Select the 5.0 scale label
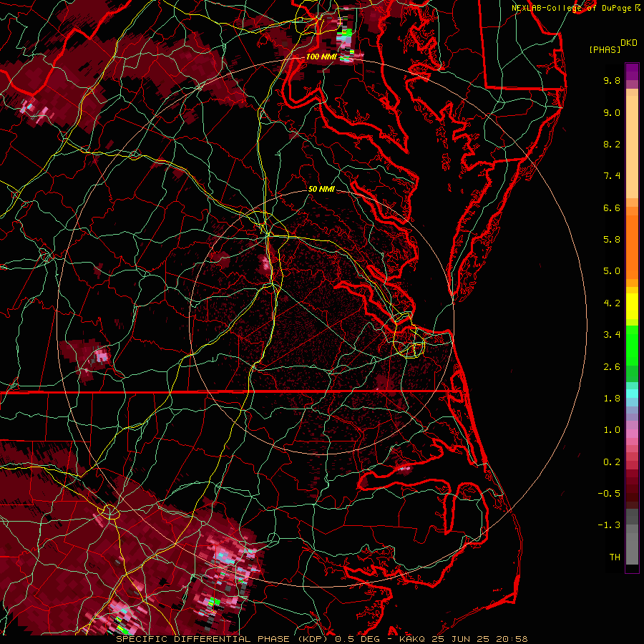The height and width of the screenshot is (644, 644). click(x=612, y=271)
